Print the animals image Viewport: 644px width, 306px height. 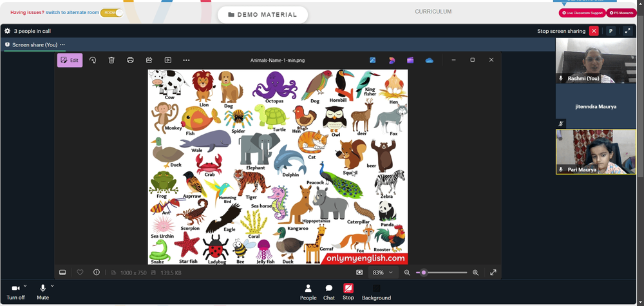pyautogui.click(x=130, y=61)
